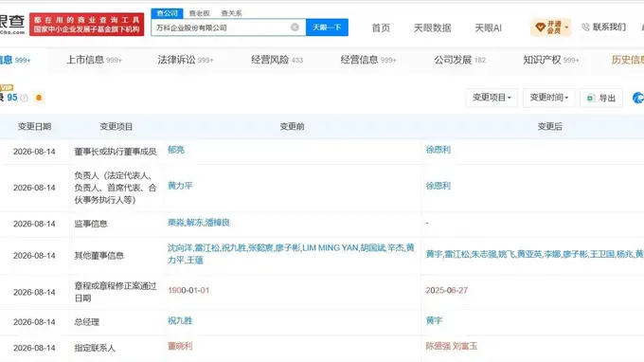Open 徐恩利 link in the 负责人 row
This screenshot has height=362, width=644.
pyautogui.click(x=438, y=186)
